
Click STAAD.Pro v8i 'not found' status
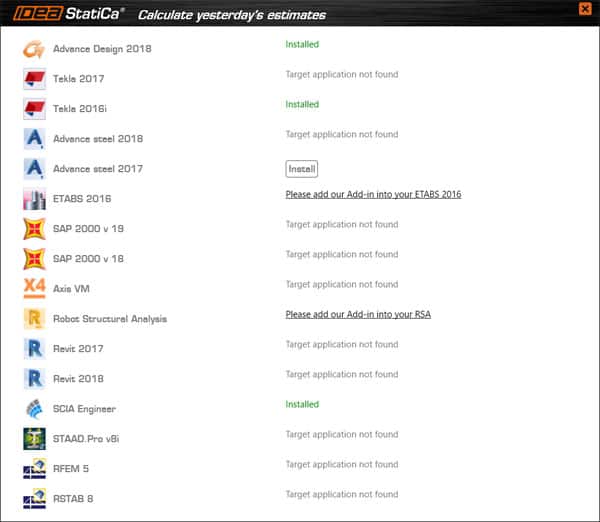(342, 434)
